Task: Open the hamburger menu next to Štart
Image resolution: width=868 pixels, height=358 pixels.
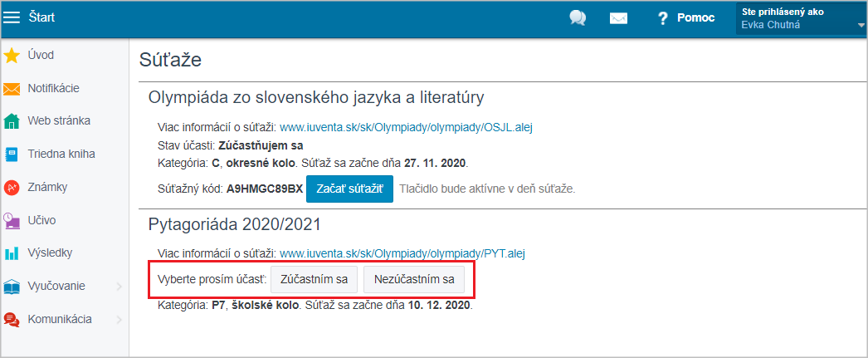Action: (x=11, y=17)
